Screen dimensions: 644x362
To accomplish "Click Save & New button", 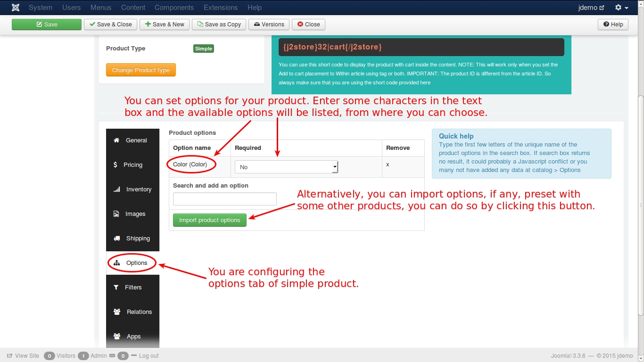I will [165, 25].
